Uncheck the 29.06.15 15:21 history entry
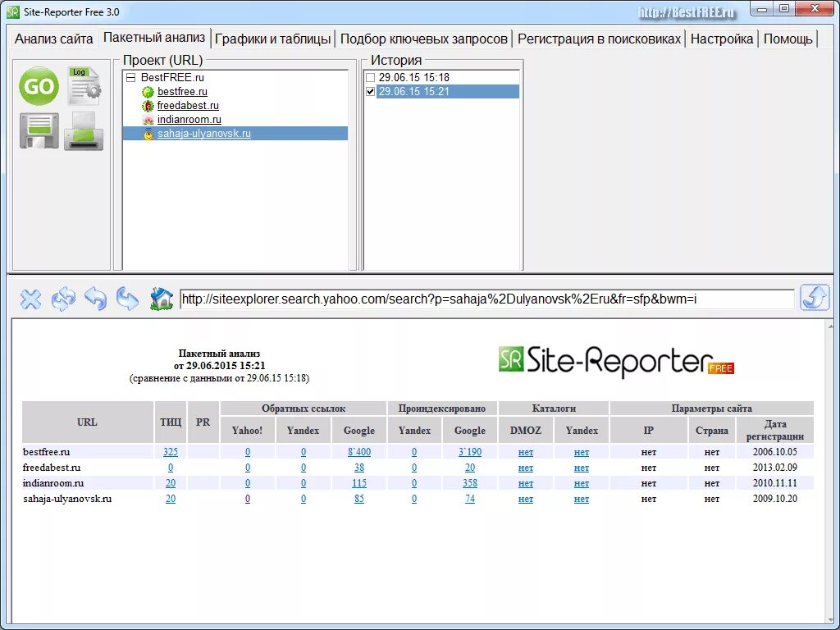This screenshot has width=840, height=630. (x=370, y=92)
